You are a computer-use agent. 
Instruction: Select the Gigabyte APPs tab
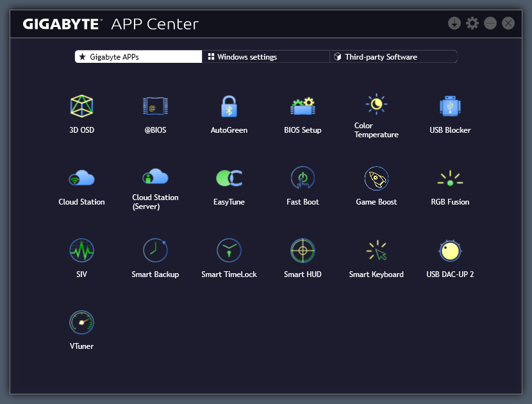pyautogui.click(x=138, y=56)
